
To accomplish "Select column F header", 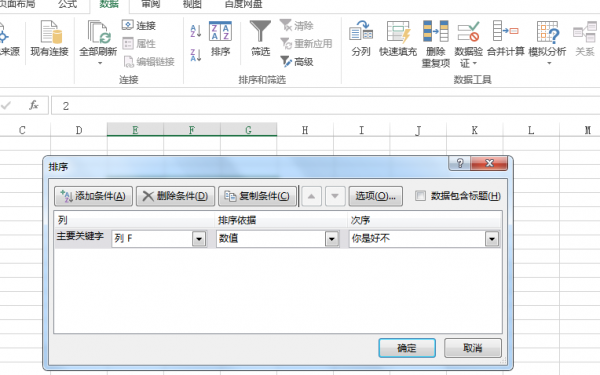I will 192,130.
